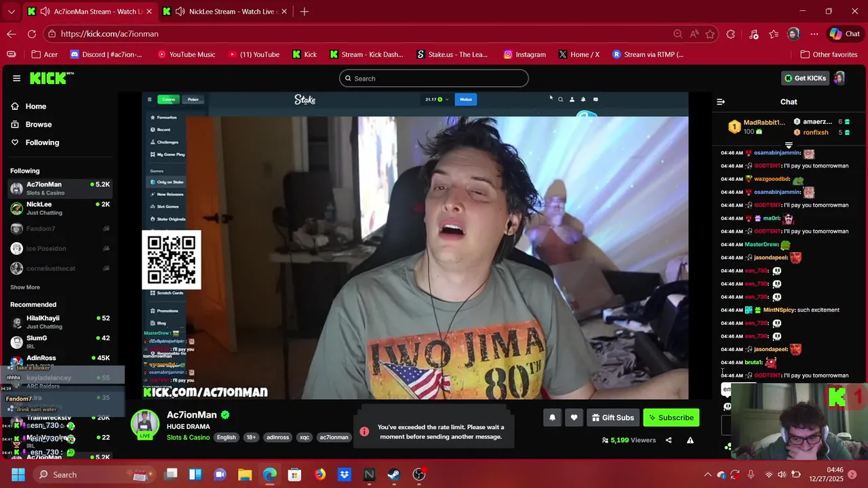Screen dimensions: 868x488
Task: Select HilalKhayii in Recommended channels
Action: point(60,322)
